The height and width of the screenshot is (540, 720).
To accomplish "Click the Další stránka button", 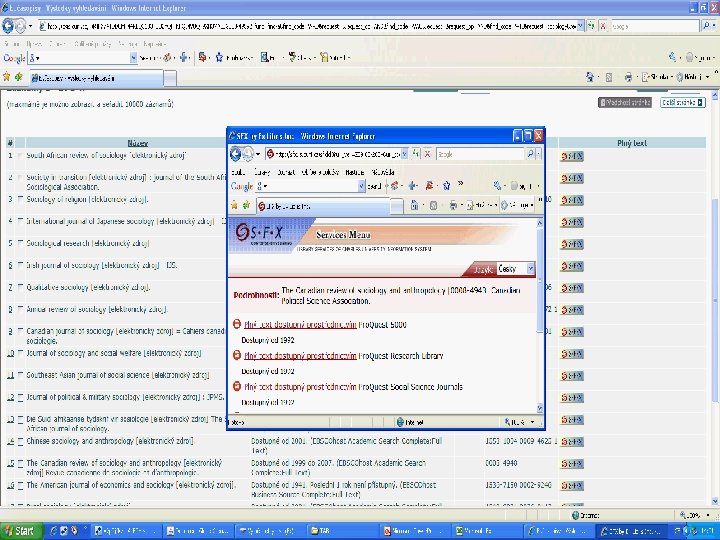I will 683,102.
